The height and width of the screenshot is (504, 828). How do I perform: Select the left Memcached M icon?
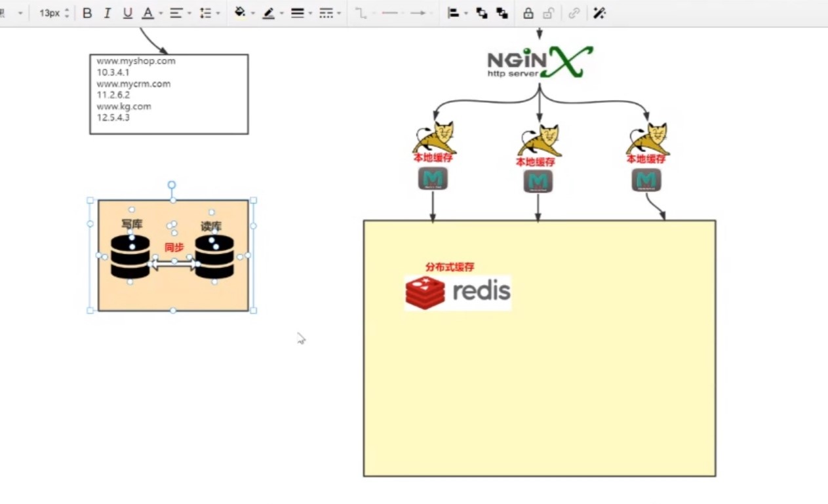(x=433, y=179)
